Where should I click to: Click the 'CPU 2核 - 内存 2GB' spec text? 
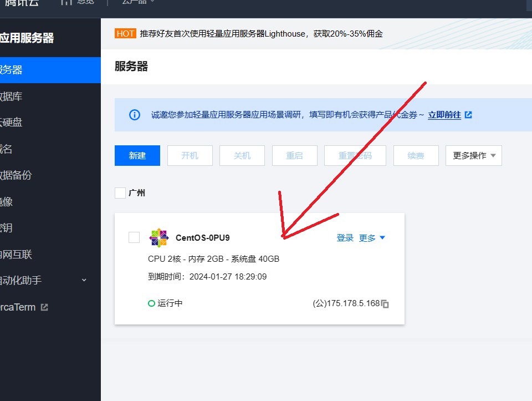[x=186, y=259]
